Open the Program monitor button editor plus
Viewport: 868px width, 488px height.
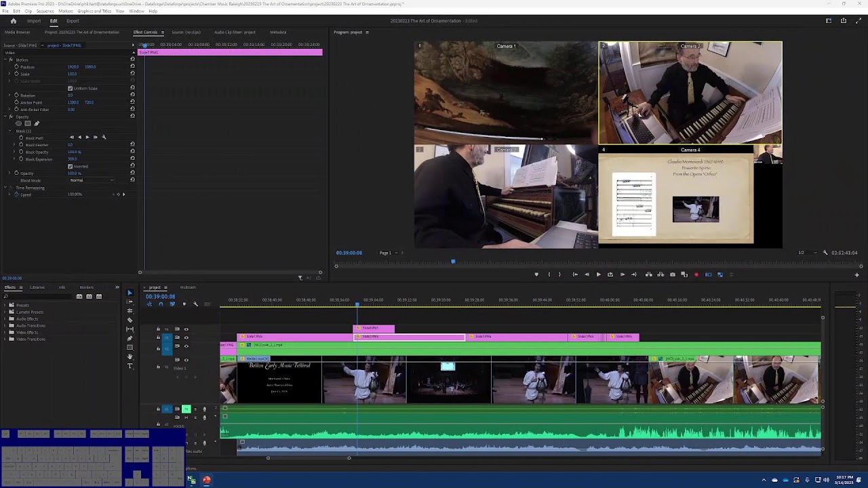click(856, 274)
